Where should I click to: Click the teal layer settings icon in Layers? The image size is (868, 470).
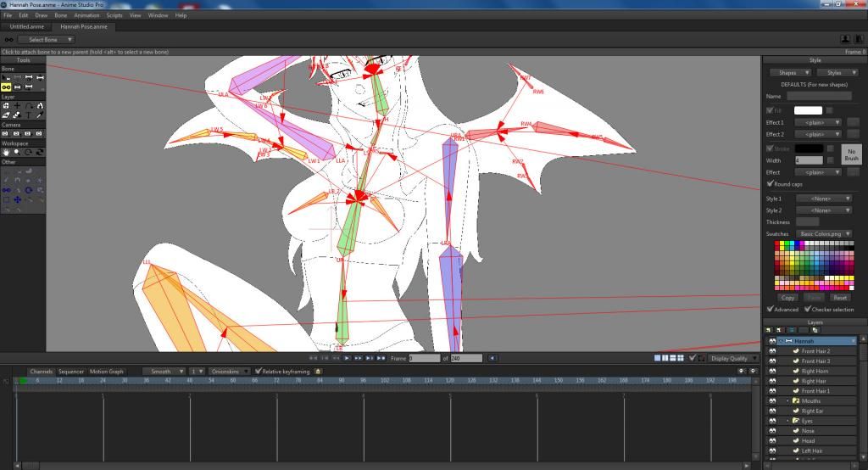pyautogui.click(x=792, y=330)
